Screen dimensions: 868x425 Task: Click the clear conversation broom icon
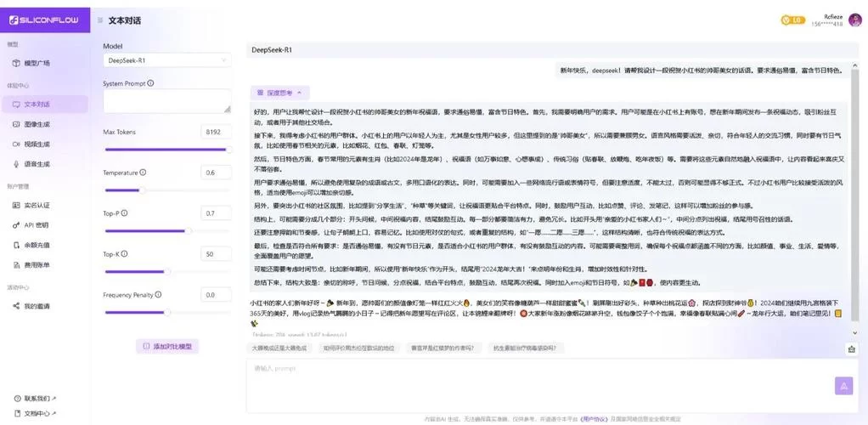tap(851, 349)
